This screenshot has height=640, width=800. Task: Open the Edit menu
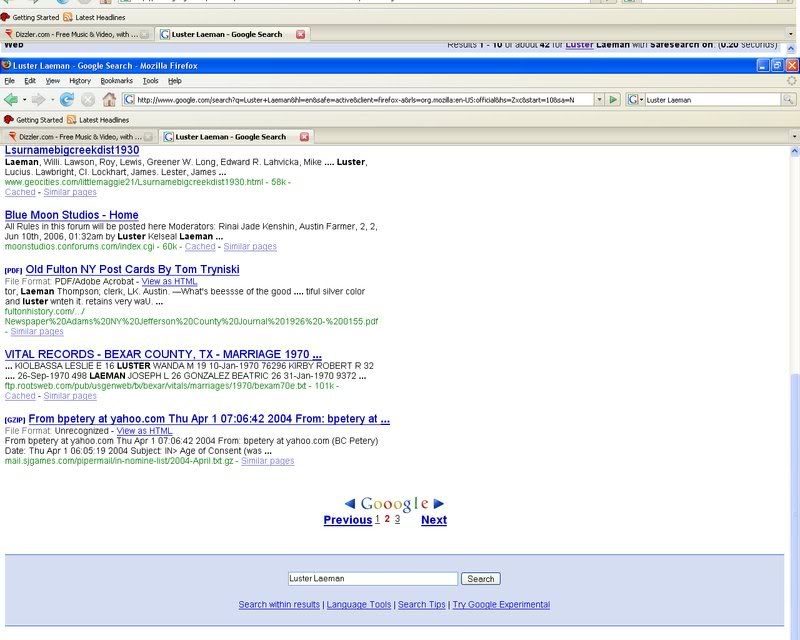pos(30,81)
